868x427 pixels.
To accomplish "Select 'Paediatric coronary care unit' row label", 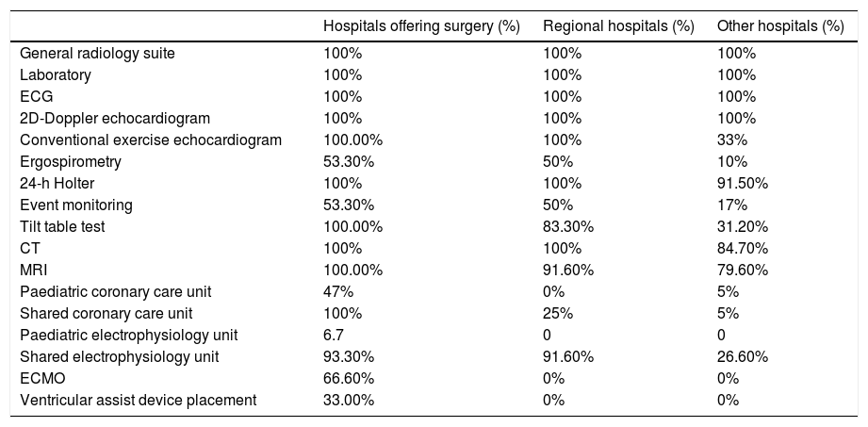I will (122, 291).
